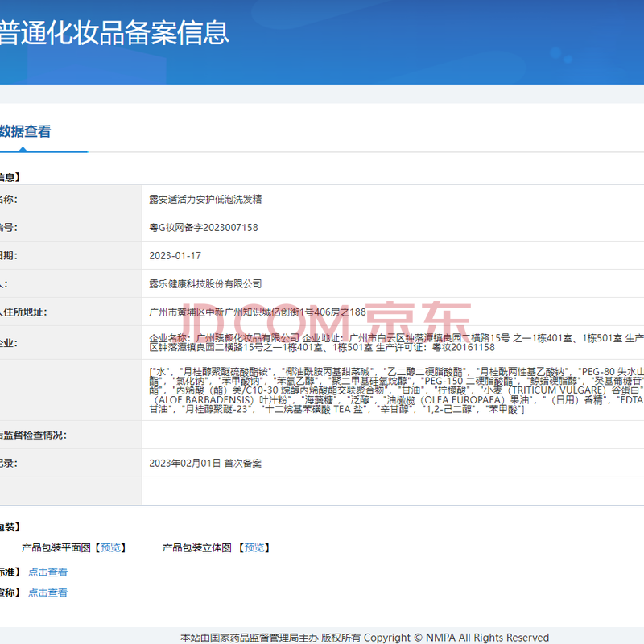The width and height of the screenshot is (644, 644).
Task: Open 预览 for 产品包装平面图
Action: (111, 548)
